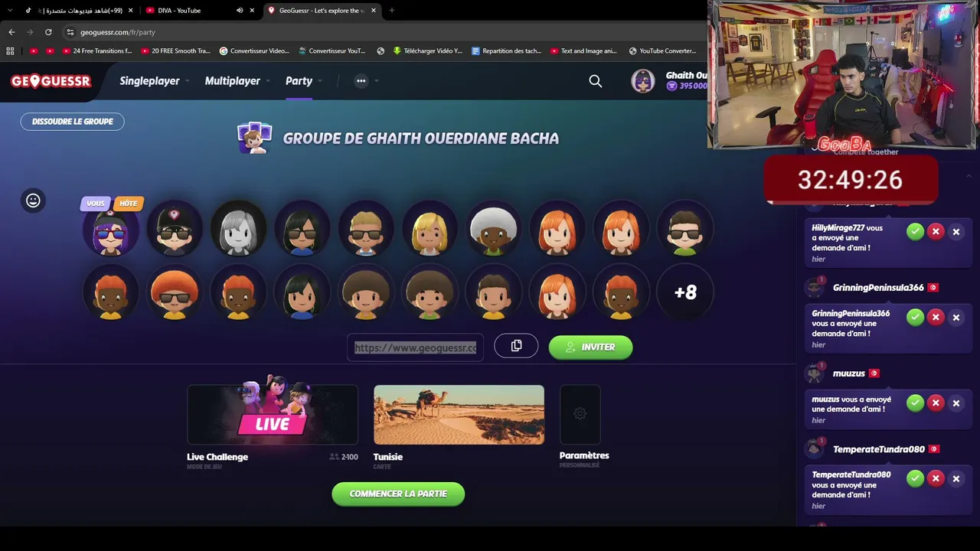
Task: Decline GrinningPeninsula366's friend request
Action: (936, 317)
